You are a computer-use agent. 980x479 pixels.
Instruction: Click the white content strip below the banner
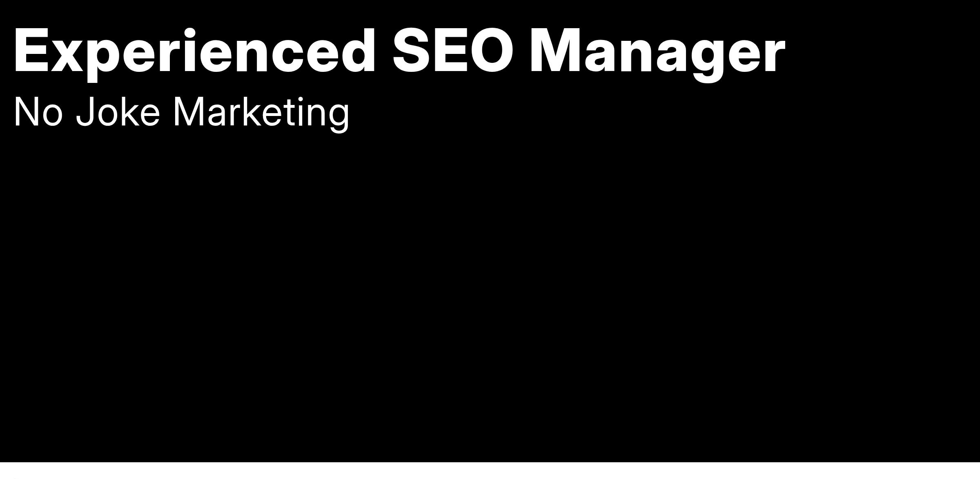490,471
